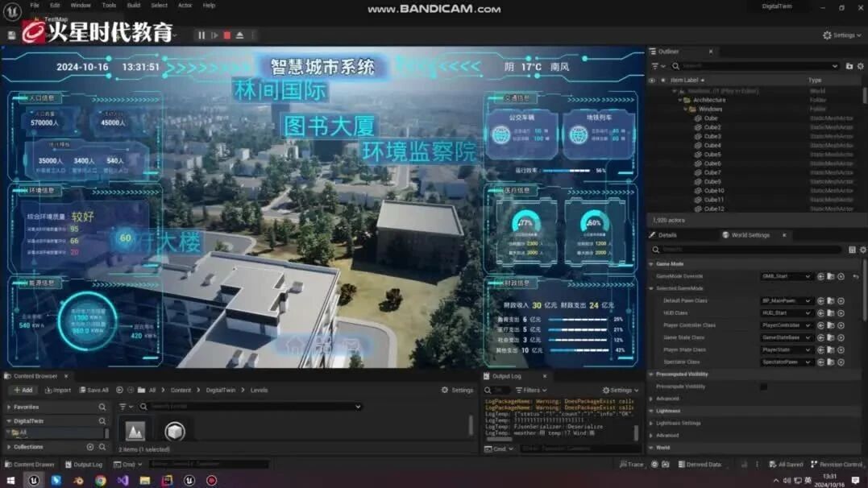Open the Default Pawn Class dropdown

[x=786, y=300]
